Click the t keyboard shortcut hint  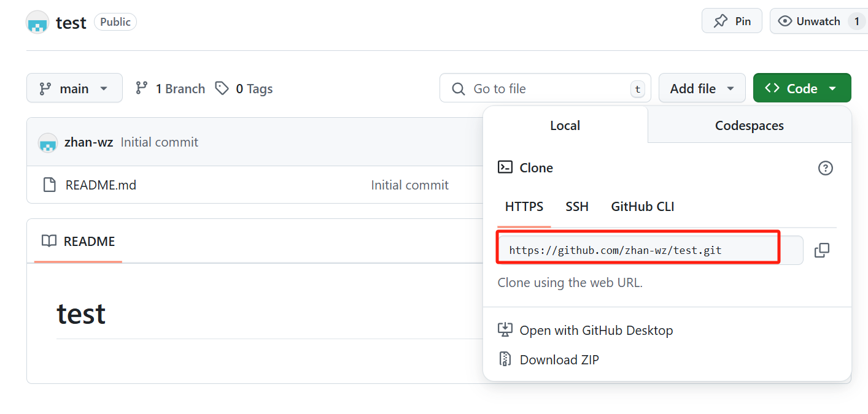638,89
